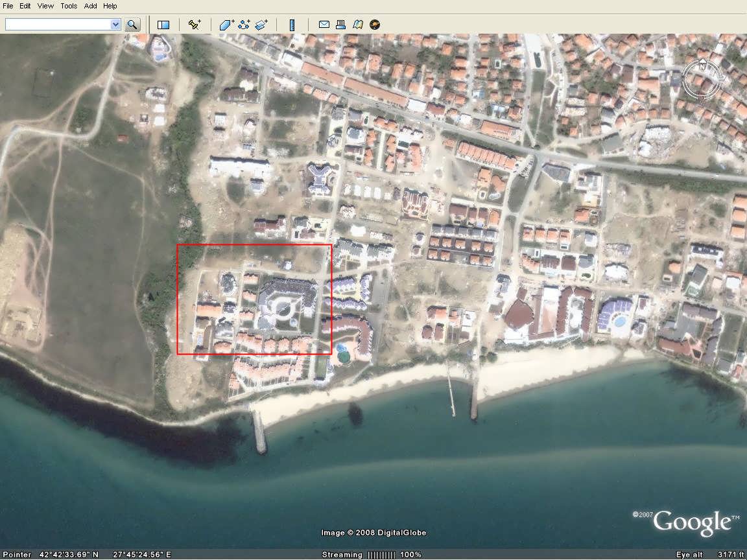Click the Email envelope icon
This screenshot has width=747, height=560.
[324, 25]
